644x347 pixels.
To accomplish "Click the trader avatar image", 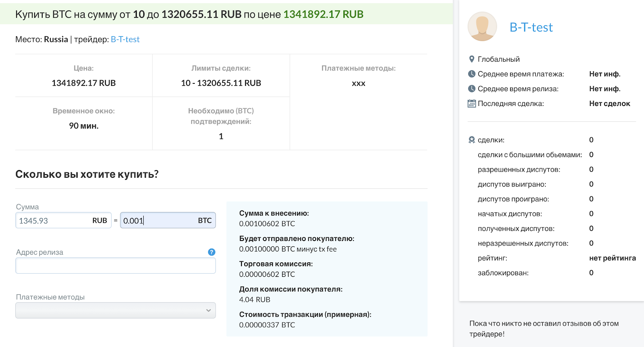I will pyautogui.click(x=482, y=27).
